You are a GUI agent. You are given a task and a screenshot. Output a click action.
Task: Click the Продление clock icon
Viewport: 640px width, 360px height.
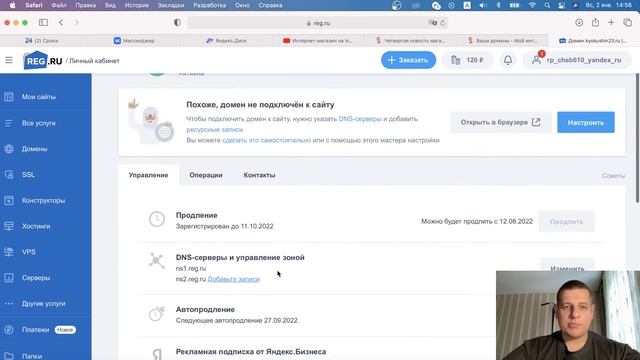[x=157, y=220]
